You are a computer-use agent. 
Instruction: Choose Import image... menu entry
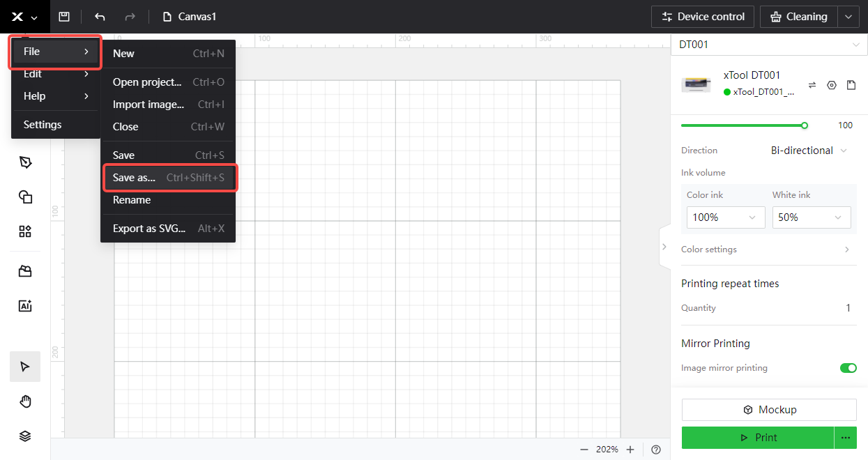tap(168, 105)
